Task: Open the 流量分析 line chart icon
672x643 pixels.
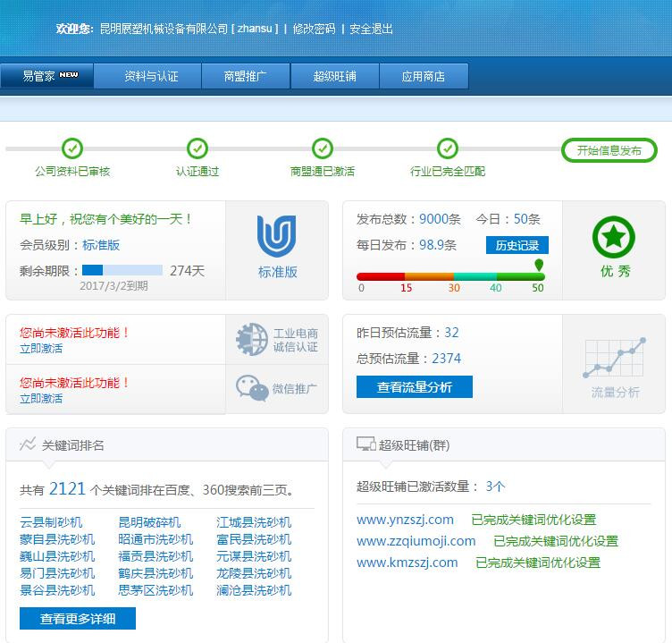Action: (615, 358)
